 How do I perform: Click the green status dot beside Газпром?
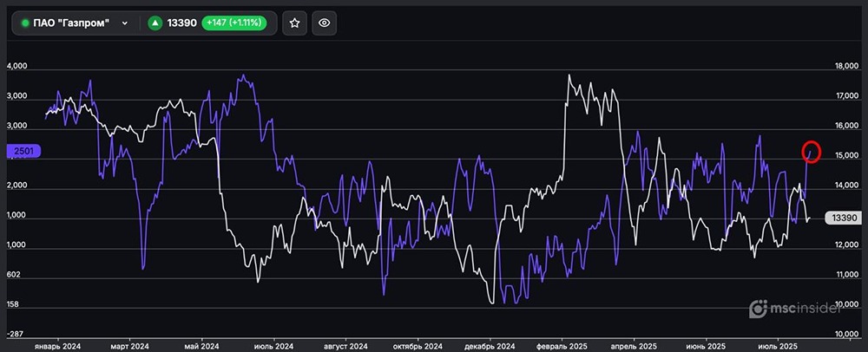coord(26,23)
